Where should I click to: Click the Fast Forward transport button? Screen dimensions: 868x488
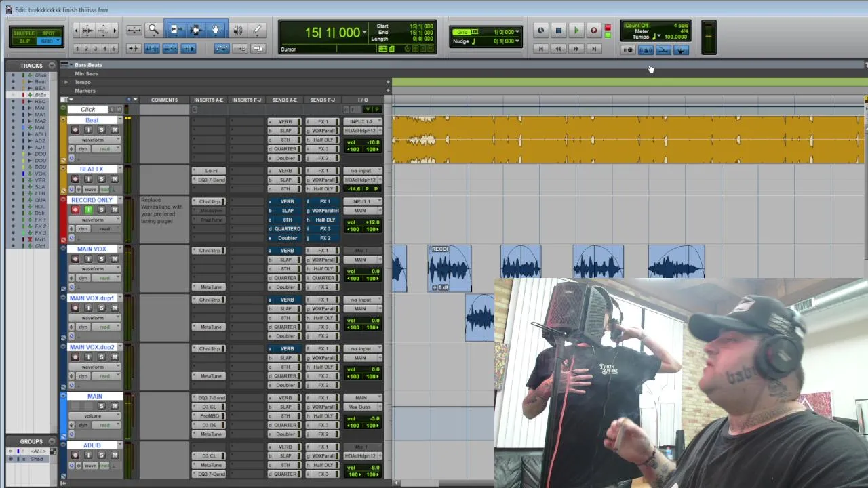(576, 49)
